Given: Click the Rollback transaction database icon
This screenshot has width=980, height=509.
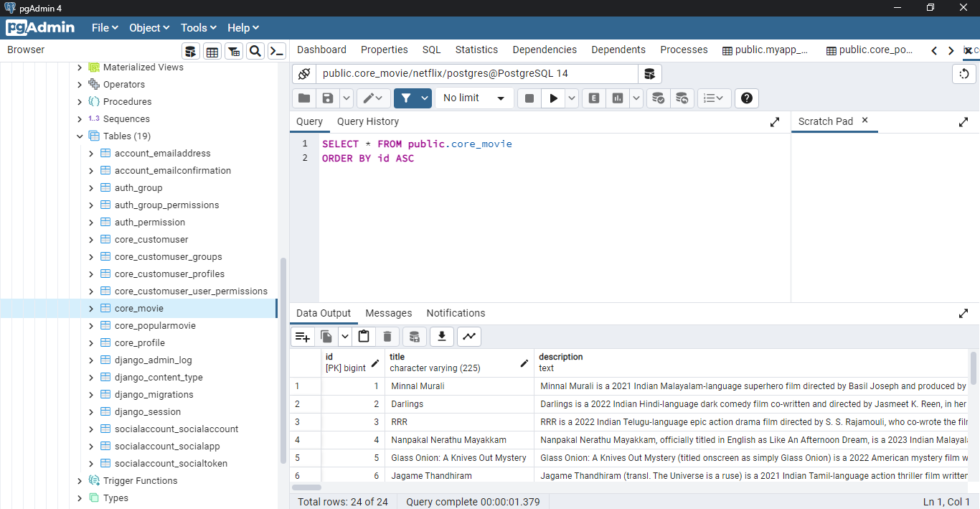Looking at the screenshot, I should [x=682, y=98].
